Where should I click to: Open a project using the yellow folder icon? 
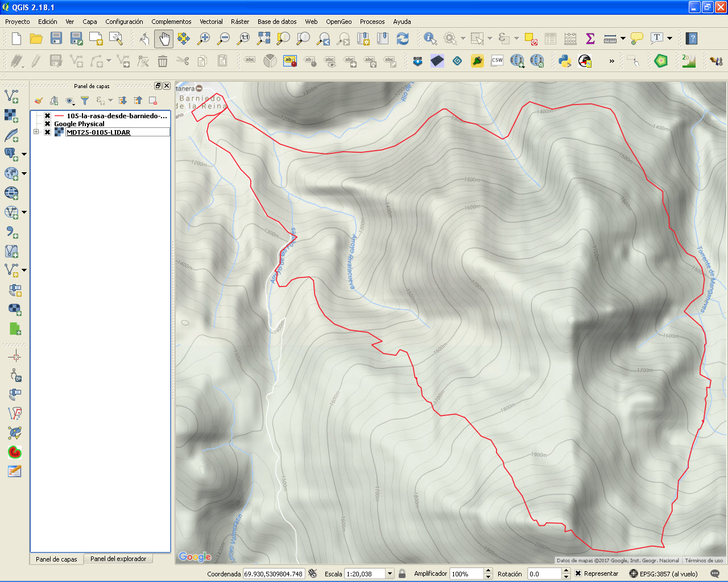tap(36, 39)
